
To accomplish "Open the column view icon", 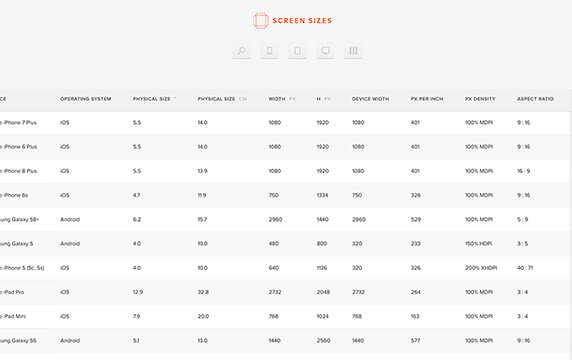I will (x=353, y=51).
